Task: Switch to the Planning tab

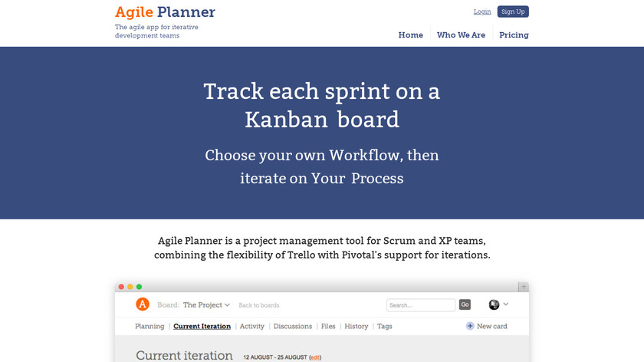Action: [x=149, y=326]
